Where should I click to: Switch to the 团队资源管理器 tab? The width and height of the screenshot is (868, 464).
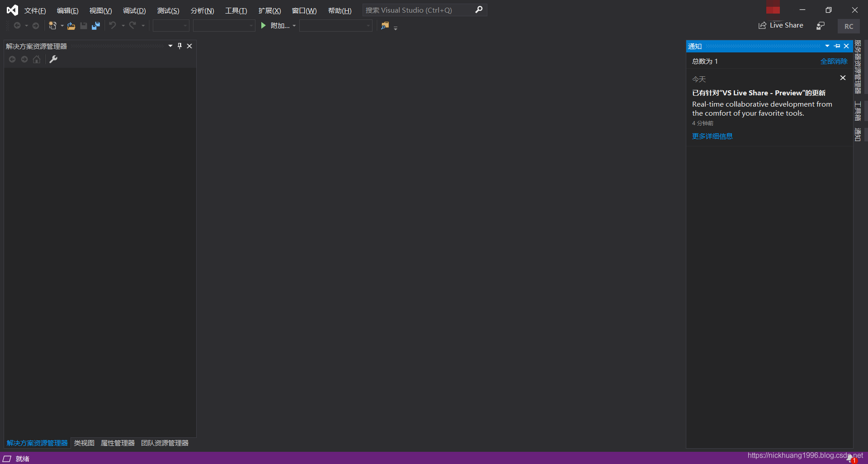[x=165, y=443]
